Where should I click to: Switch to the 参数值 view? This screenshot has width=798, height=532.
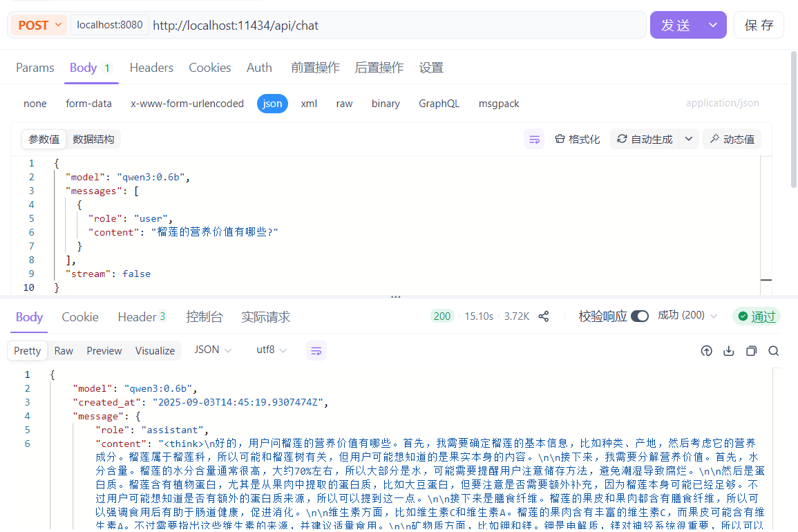click(44, 140)
